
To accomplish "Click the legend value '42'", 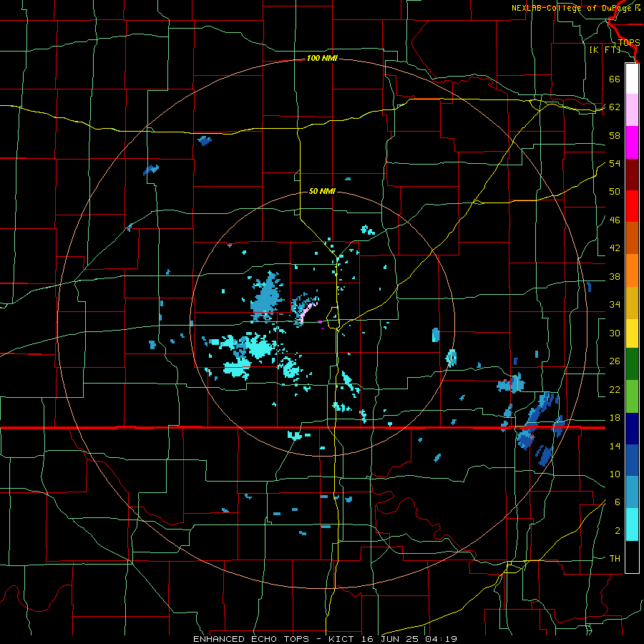I will (615, 248).
